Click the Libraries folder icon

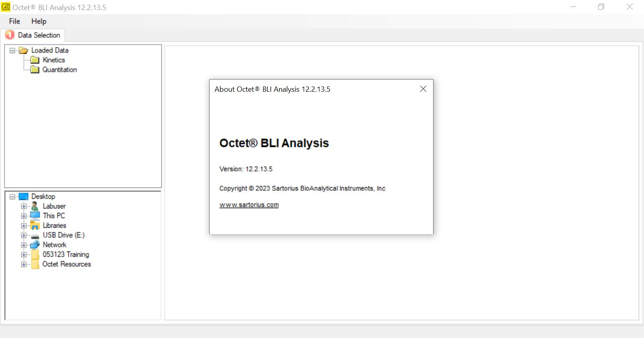(x=35, y=225)
